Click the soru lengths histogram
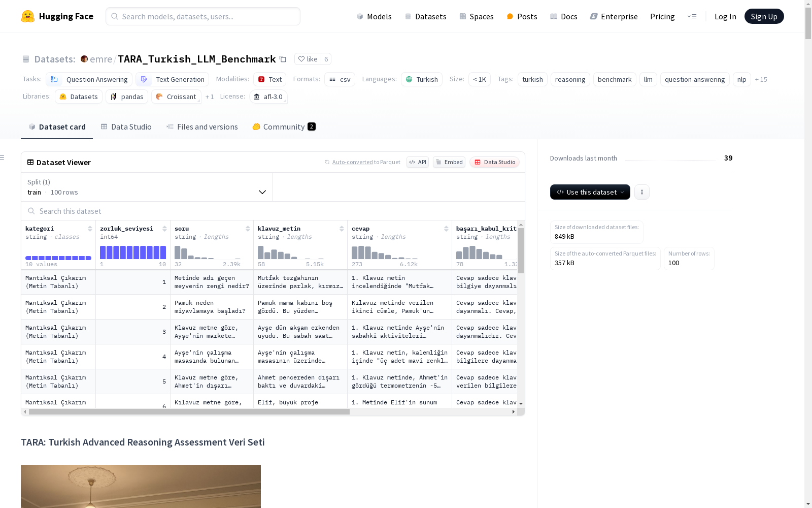 [208, 252]
